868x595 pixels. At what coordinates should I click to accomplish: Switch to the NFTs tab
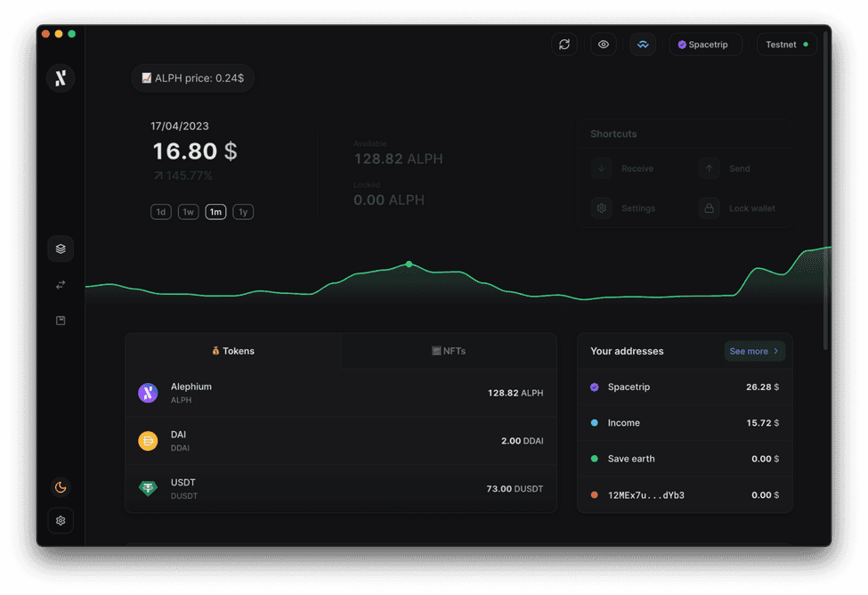coord(449,351)
